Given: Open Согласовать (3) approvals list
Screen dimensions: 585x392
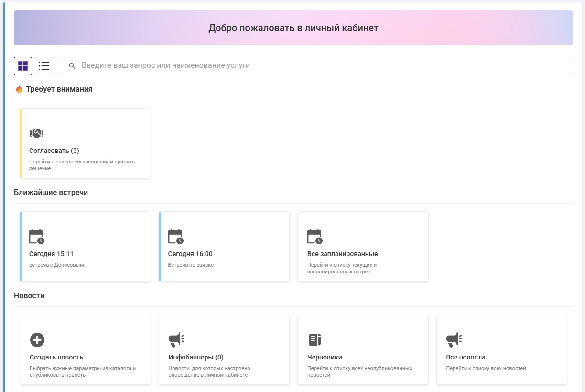Looking at the screenshot, I should [54, 151].
